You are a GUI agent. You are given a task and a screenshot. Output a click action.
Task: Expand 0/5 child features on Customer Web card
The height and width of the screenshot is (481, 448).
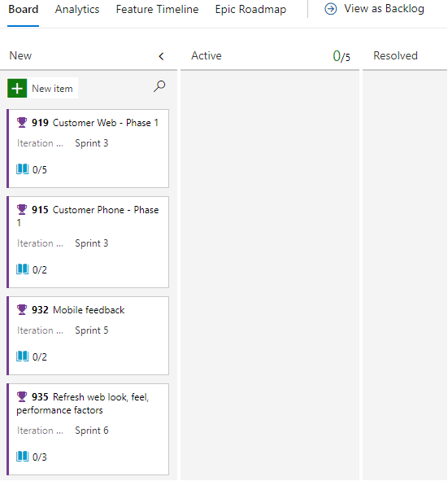[32, 169]
